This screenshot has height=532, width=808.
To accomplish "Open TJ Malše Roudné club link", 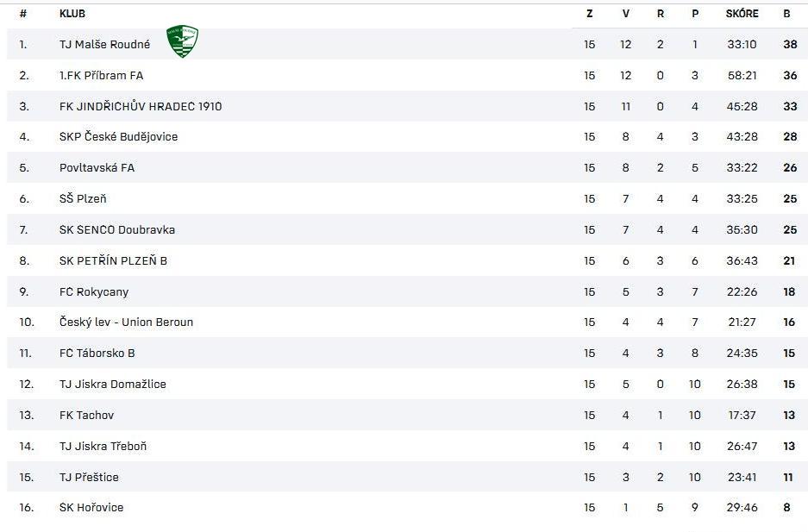I will click(104, 45).
